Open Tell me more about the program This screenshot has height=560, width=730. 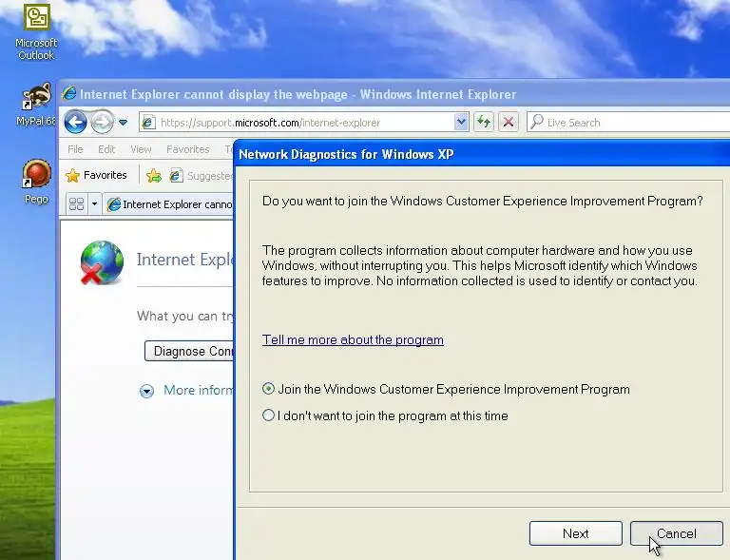353,339
